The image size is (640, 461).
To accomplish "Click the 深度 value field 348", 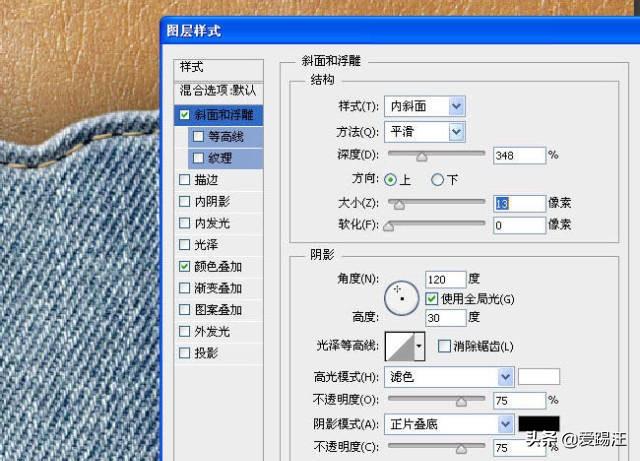I will (519, 155).
